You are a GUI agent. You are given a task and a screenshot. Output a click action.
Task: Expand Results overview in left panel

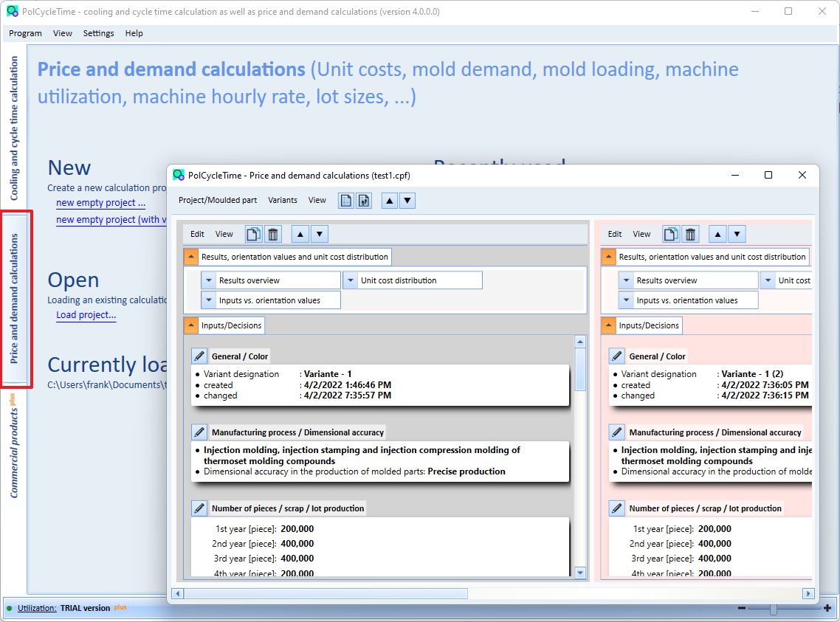(x=209, y=280)
